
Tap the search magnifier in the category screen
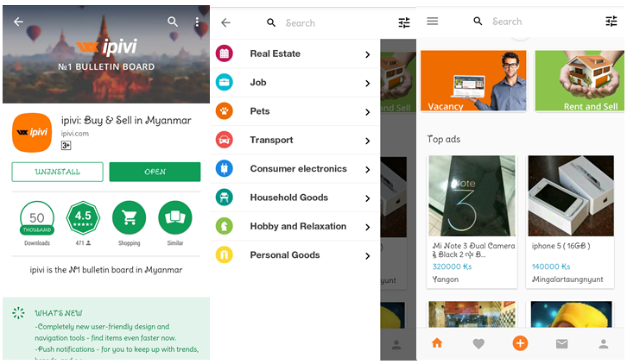pyautogui.click(x=271, y=22)
